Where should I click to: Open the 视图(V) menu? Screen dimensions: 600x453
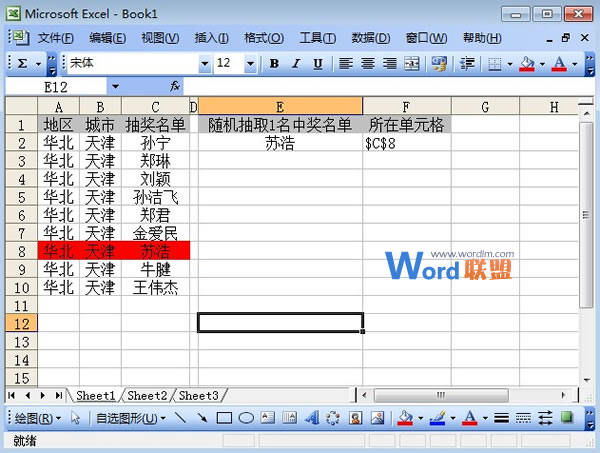[x=160, y=38]
